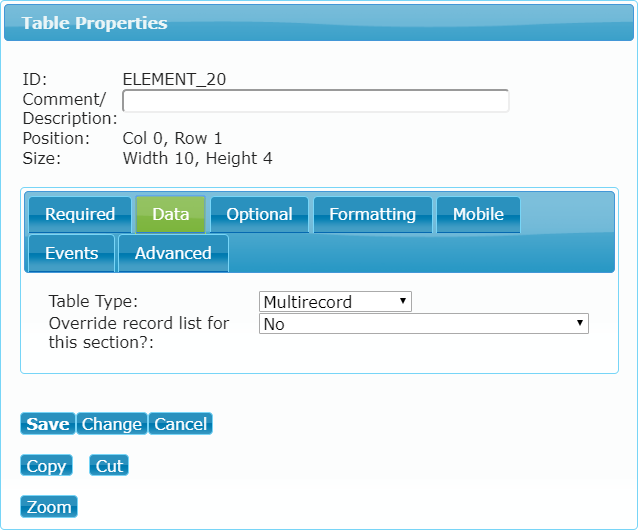Click the Zoom button

tap(49, 507)
